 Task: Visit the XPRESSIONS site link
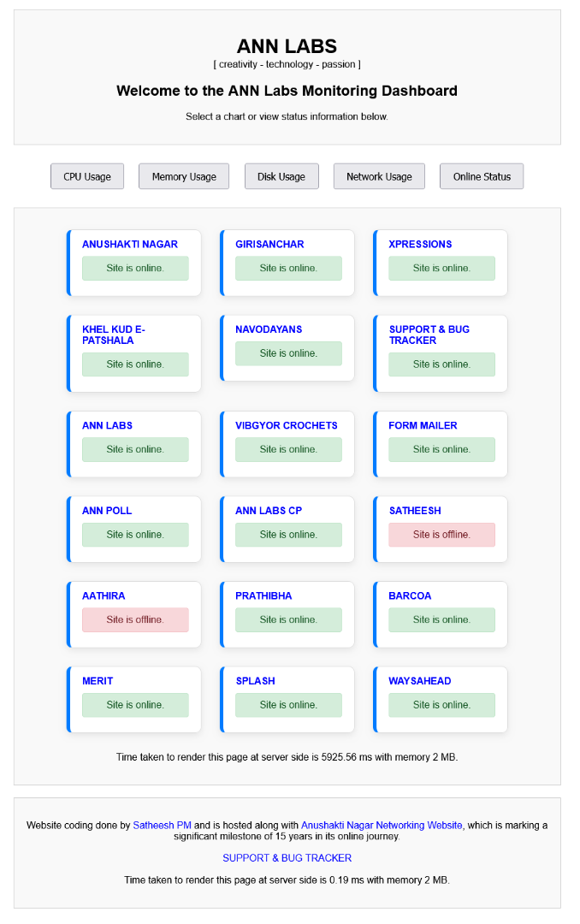tap(420, 244)
